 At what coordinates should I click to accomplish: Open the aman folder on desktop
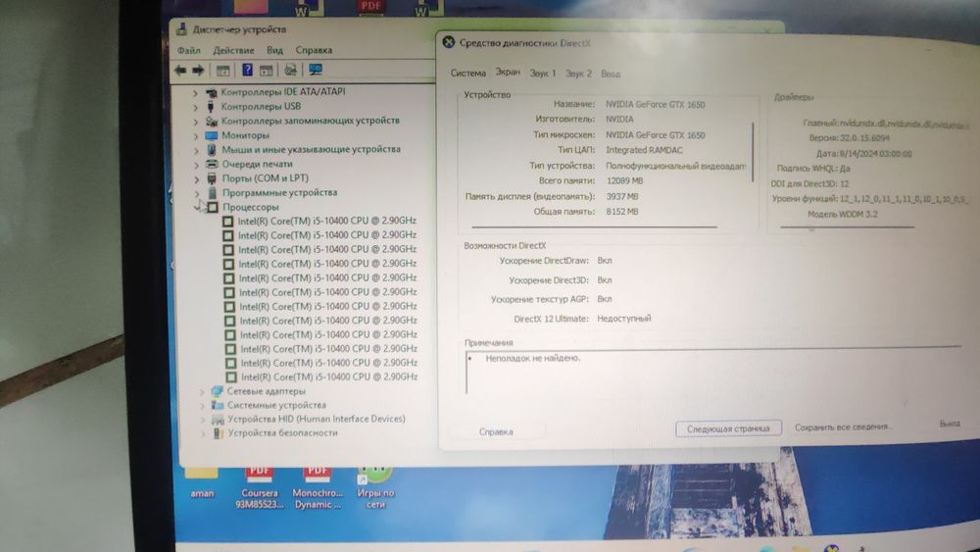(x=201, y=482)
